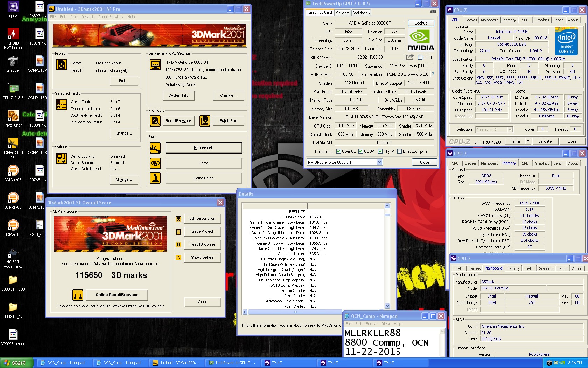Open the Run menu in 3DMark2001
Image resolution: width=588 pixels, height=368 pixels.
(x=73, y=17)
